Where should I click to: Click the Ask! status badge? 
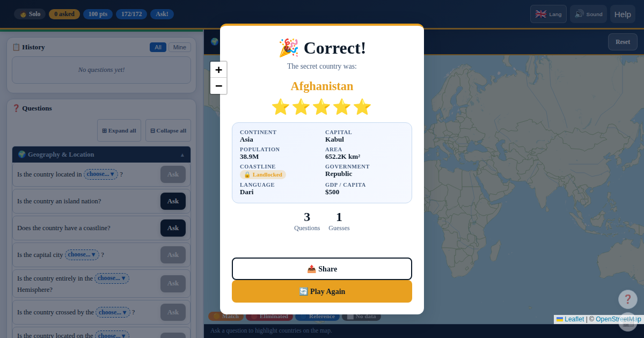[x=162, y=14]
